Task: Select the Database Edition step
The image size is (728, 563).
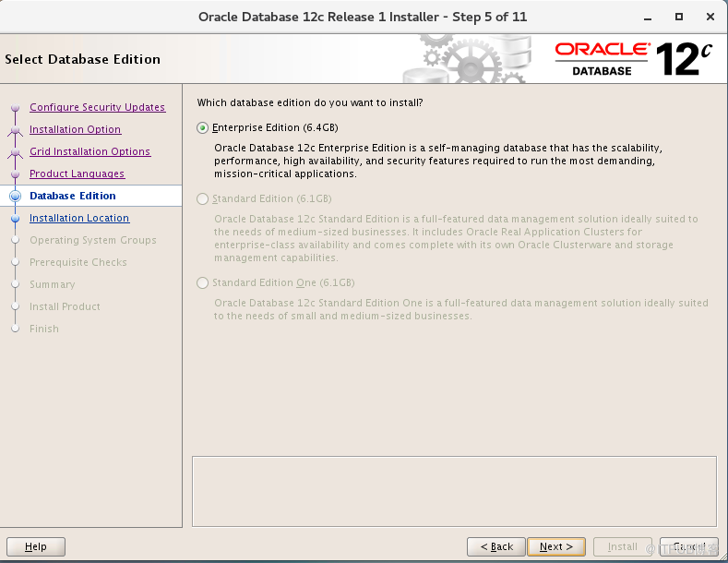Action: pyautogui.click(x=72, y=196)
